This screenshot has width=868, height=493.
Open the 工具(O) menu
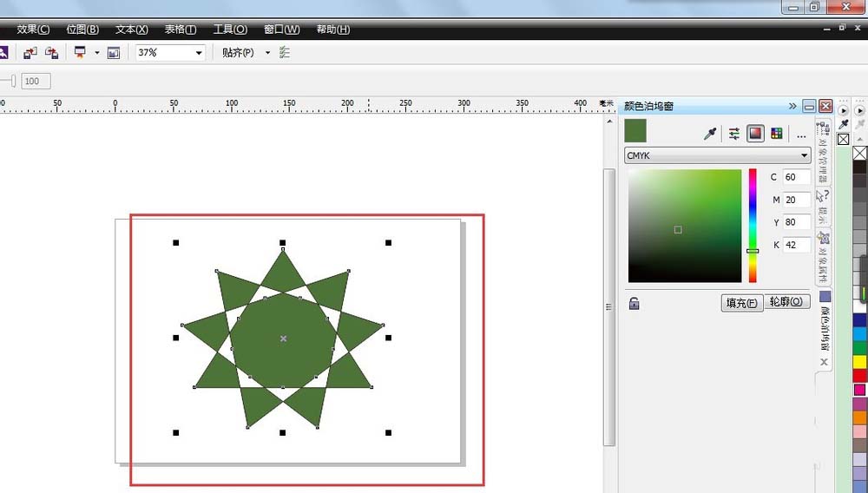(230, 30)
